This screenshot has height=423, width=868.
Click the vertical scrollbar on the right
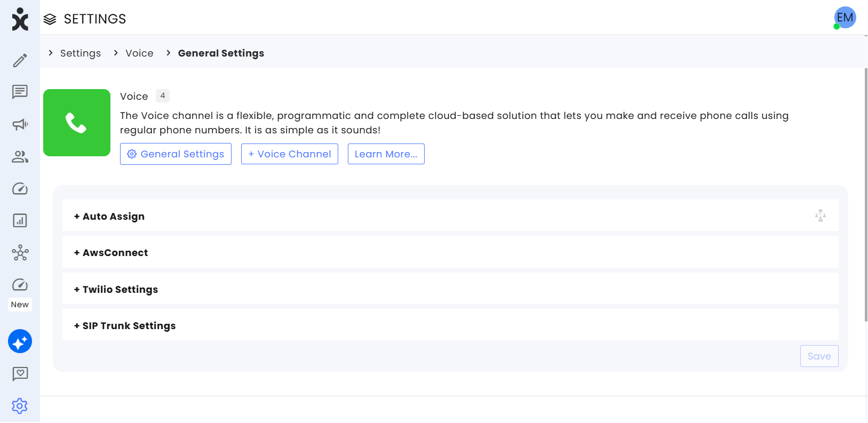865,195
